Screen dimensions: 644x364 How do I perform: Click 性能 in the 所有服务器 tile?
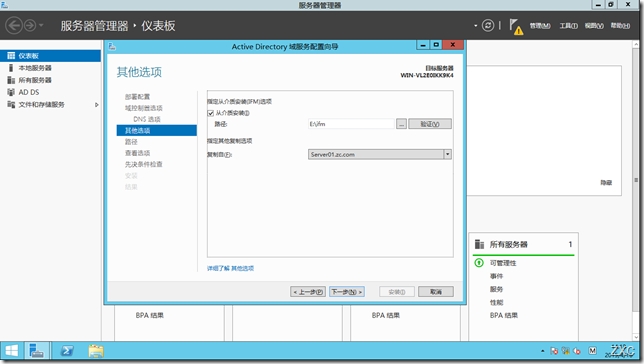(496, 302)
